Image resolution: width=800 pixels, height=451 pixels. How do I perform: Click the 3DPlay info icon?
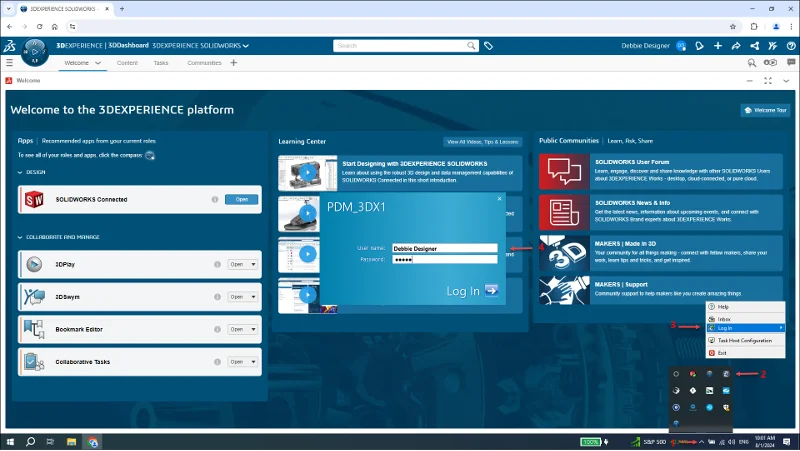[217, 264]
